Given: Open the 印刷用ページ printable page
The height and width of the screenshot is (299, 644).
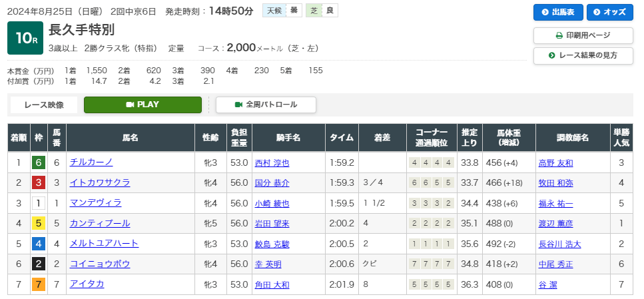Looking at the screenshot, I should point(583,35).
